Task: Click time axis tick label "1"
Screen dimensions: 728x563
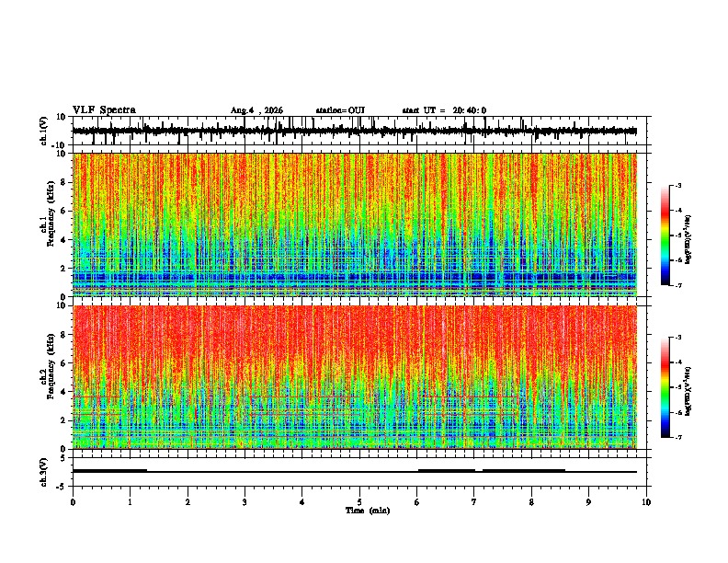Action: coord(130,502)
